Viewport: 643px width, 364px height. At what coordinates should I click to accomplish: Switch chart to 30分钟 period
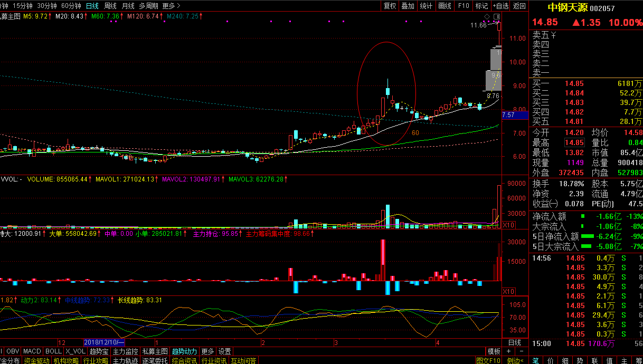point(46,6)
